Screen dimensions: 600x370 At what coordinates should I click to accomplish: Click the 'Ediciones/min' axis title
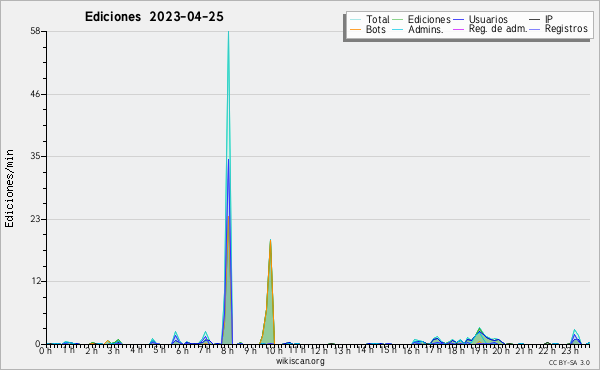point(9,188)
